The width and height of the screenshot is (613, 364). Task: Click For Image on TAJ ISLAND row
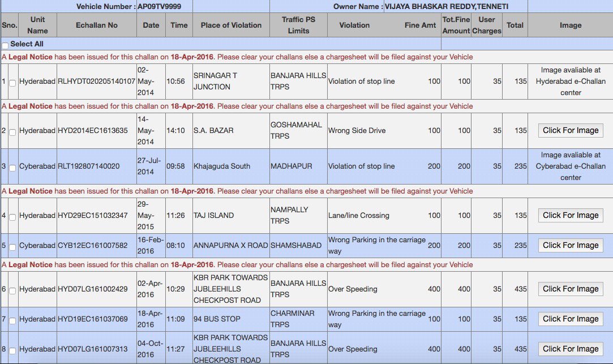point(571,216)
